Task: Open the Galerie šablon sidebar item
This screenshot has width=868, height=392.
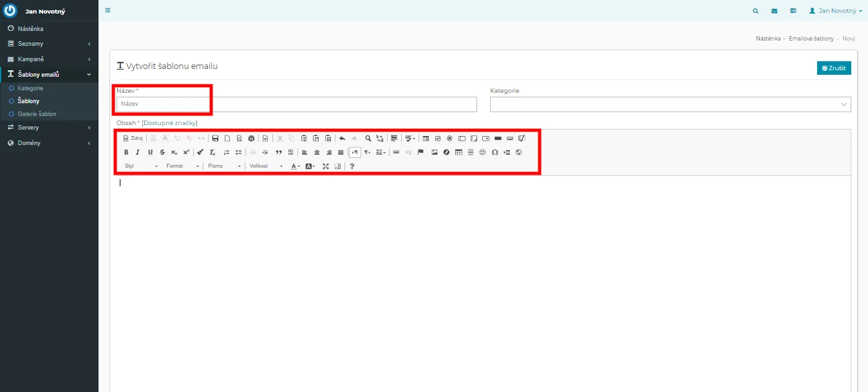Action: click(x=37, y=114)
